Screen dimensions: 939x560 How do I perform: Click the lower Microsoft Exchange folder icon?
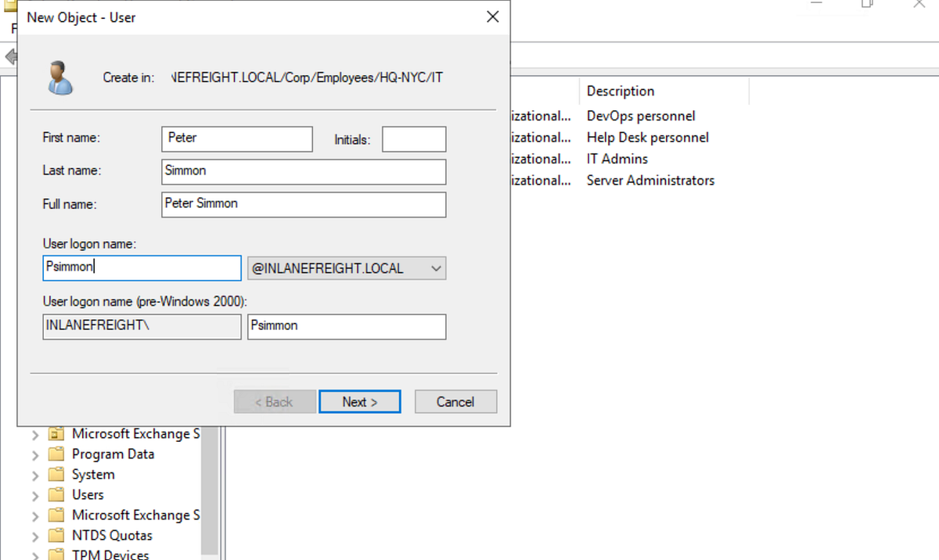[56, 515]
